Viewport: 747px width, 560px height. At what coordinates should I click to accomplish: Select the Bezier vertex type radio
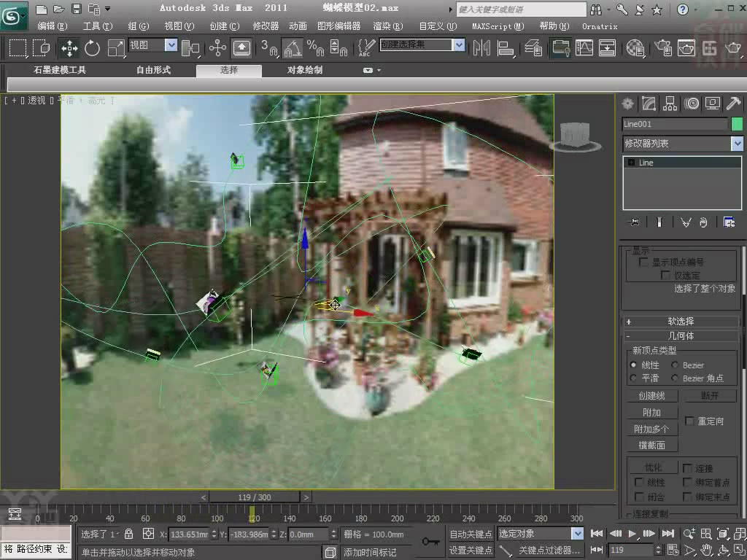click(675, 365)
